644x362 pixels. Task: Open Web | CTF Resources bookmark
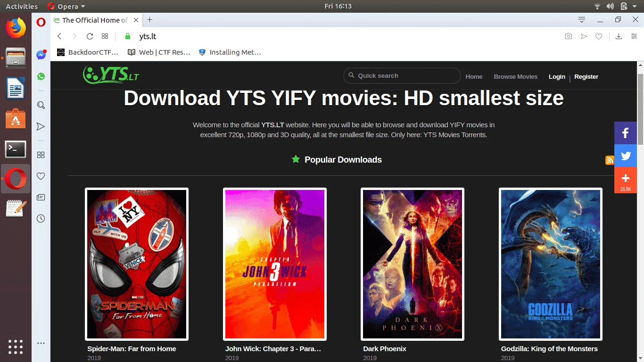point(158,52)
